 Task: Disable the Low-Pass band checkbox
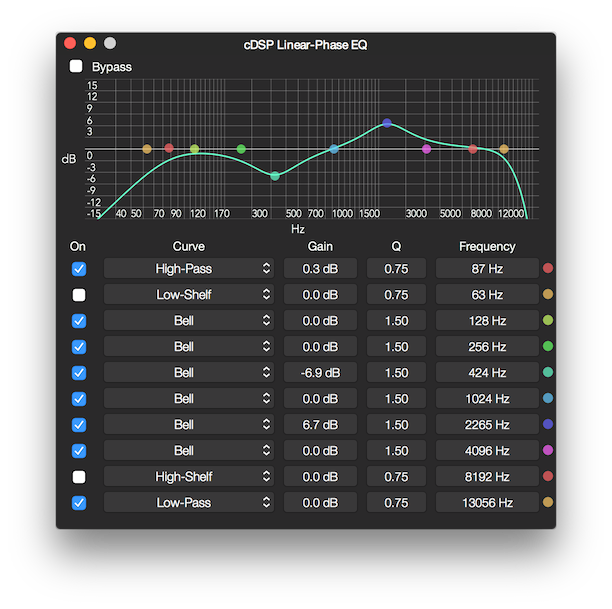click(79, 503)
